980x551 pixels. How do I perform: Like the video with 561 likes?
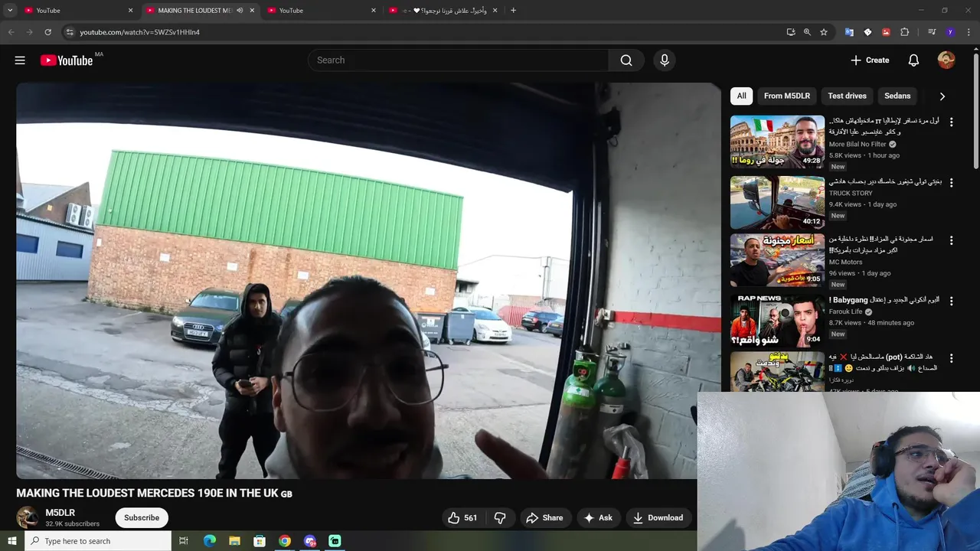pos(462,518)
